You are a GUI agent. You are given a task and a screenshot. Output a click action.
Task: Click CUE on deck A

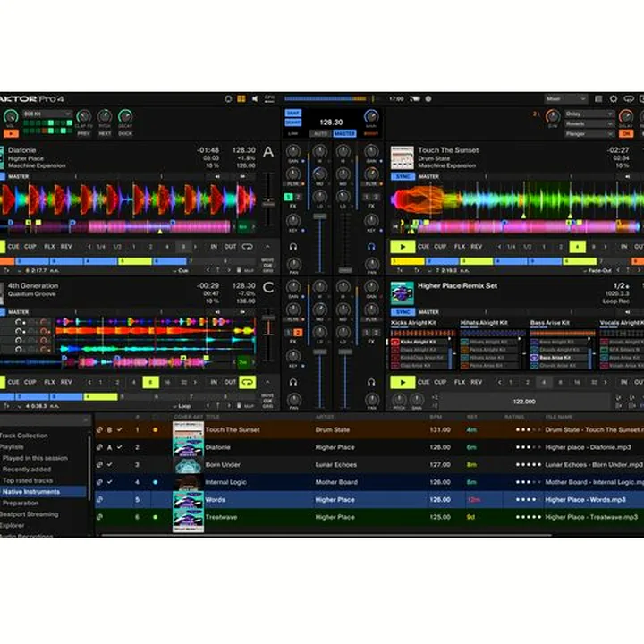13,247
